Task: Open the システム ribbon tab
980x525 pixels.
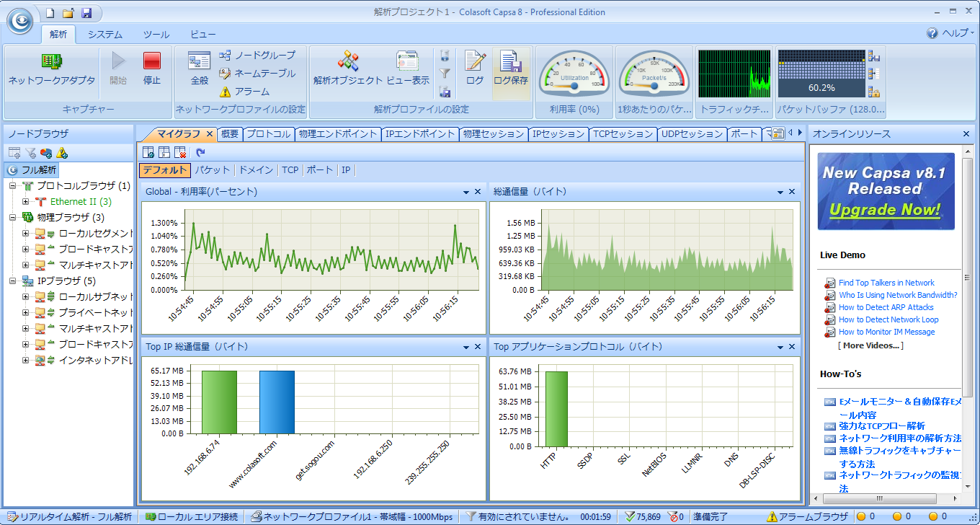Action: click(x=105, y=35)
